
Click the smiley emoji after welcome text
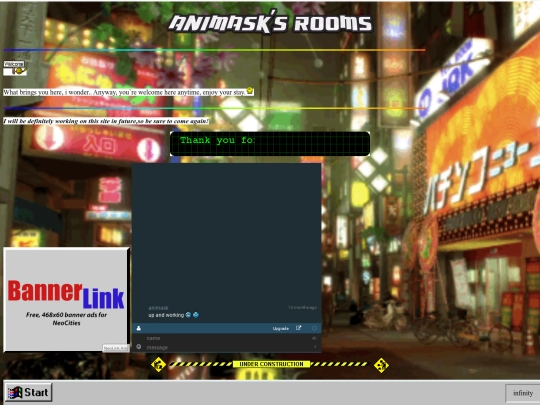pyautogui.click(x=250, y=91)
